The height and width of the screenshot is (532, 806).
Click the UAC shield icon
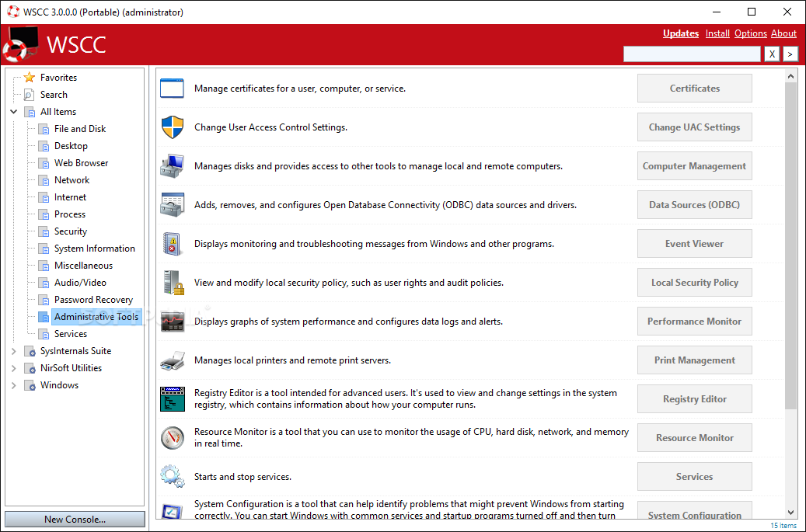(x=172, y=127)
